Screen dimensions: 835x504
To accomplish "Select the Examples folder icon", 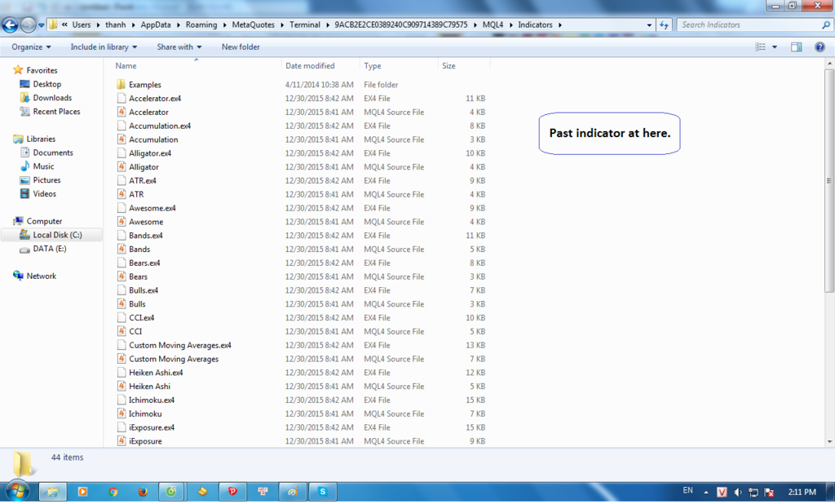I will (121, 85).
